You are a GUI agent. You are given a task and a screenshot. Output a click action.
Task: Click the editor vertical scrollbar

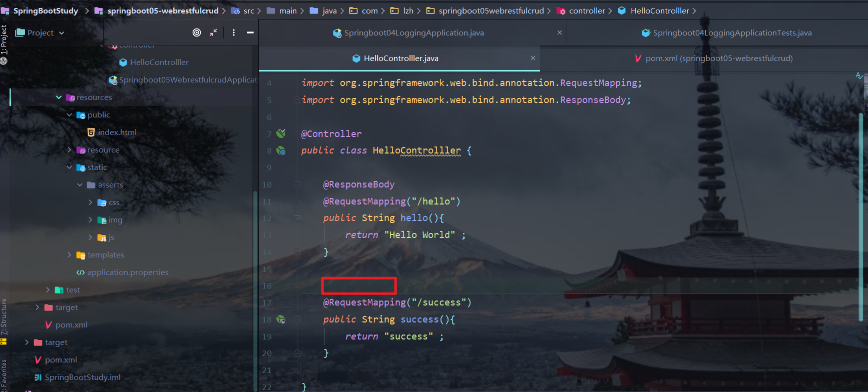[861, 216]
